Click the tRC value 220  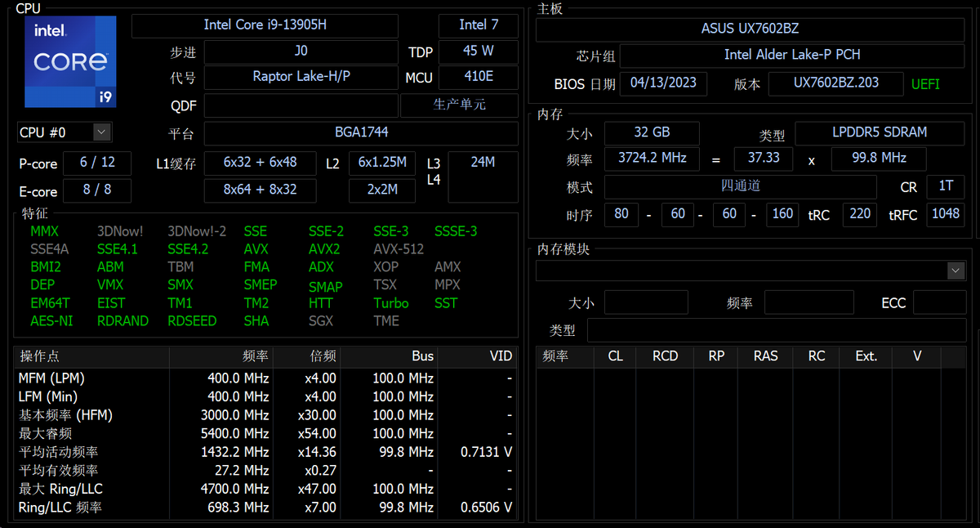pos(860,215)
